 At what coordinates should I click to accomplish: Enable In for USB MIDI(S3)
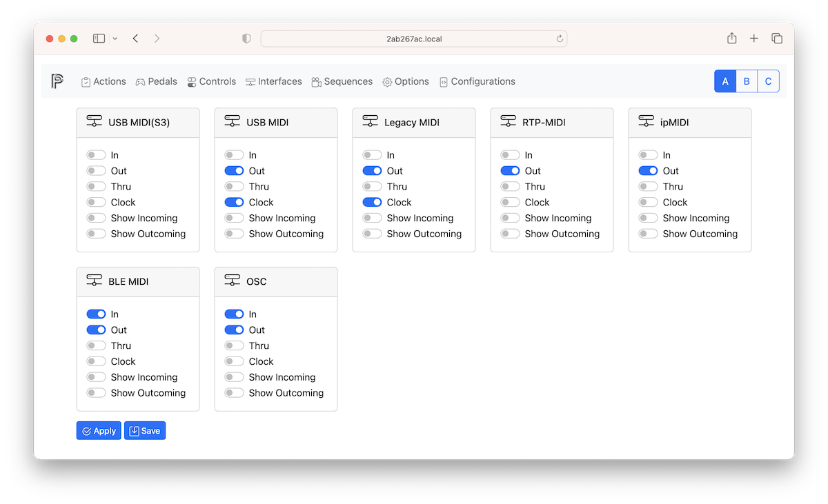pyautogui.click(x=96, y=155)
